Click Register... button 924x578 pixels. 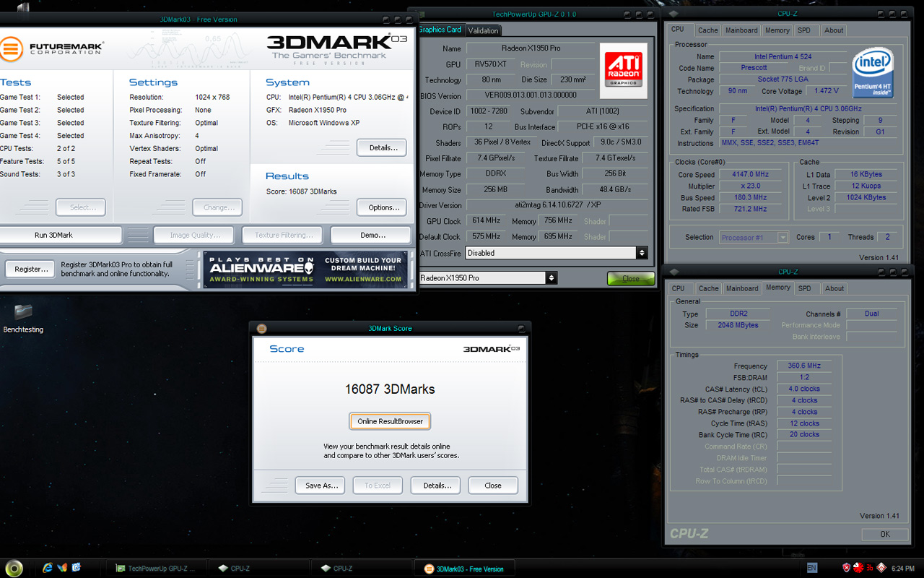coord(31,269)
